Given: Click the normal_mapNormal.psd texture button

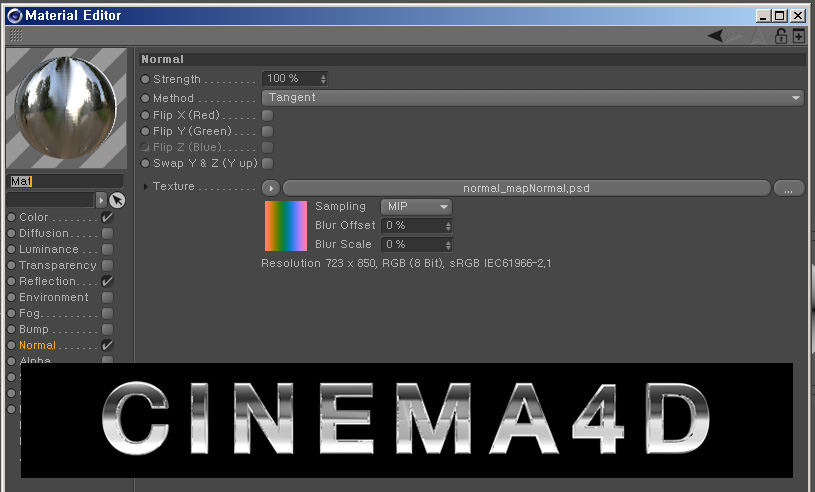Looking at the screenshot, I should coord(527,188).
